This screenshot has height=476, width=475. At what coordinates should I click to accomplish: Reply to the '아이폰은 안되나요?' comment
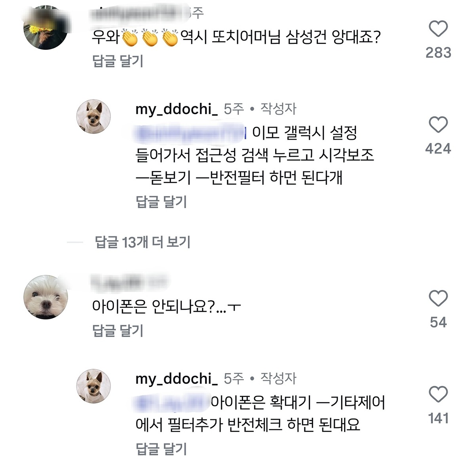pyautogui.click(x=118, y=330)
